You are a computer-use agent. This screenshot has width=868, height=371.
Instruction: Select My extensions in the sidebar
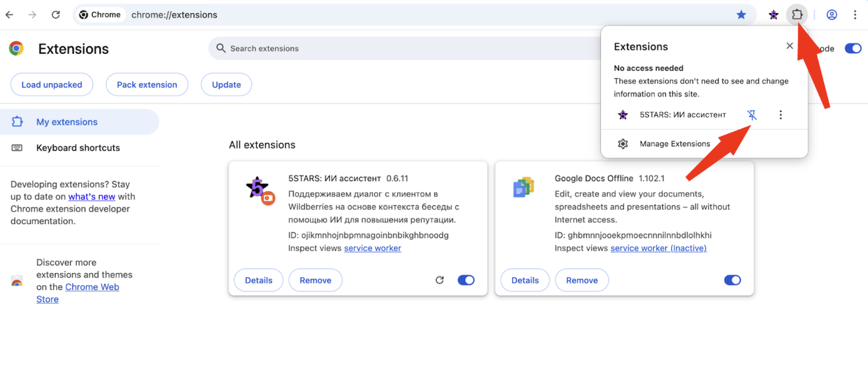79,122
